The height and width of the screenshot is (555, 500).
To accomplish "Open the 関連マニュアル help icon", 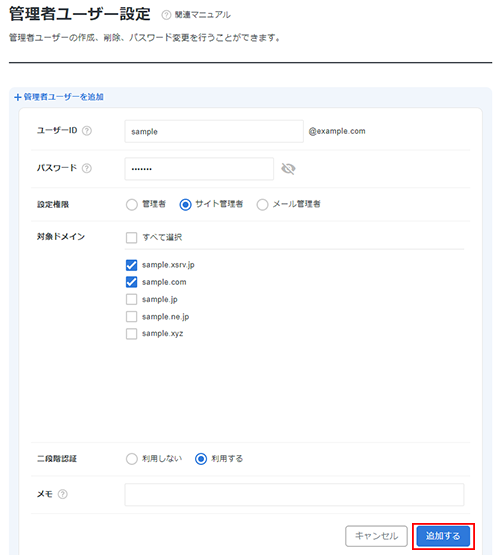I will 166,15.
